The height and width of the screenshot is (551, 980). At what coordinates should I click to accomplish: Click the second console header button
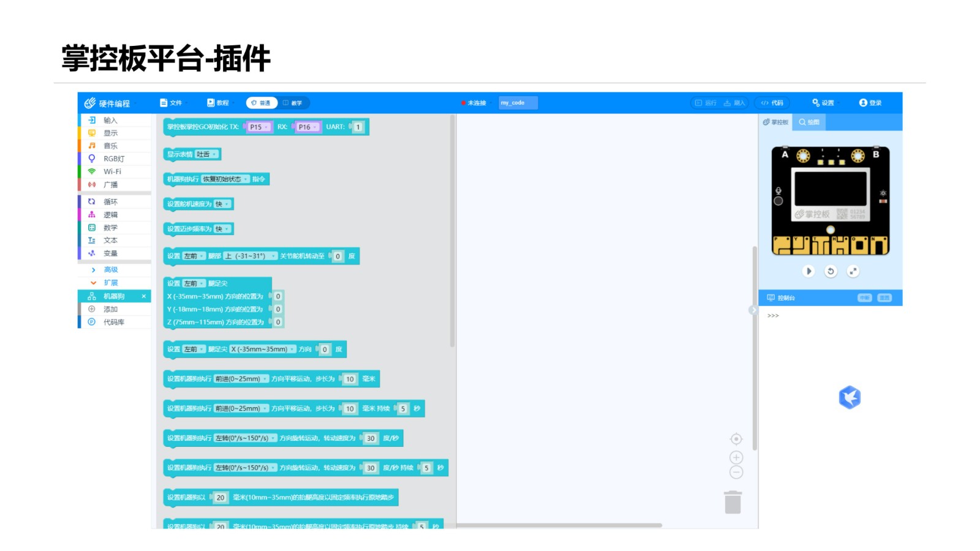coord(884,298)
